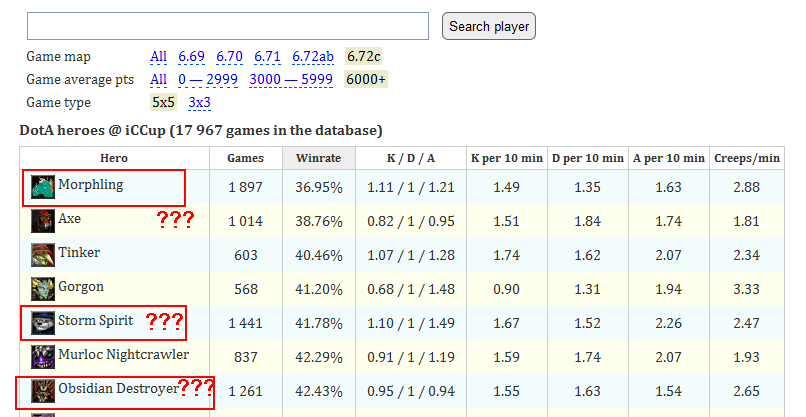Click the Gorgon hero icon
This screenshot has height=417, width=806.
tap(43, 289)
